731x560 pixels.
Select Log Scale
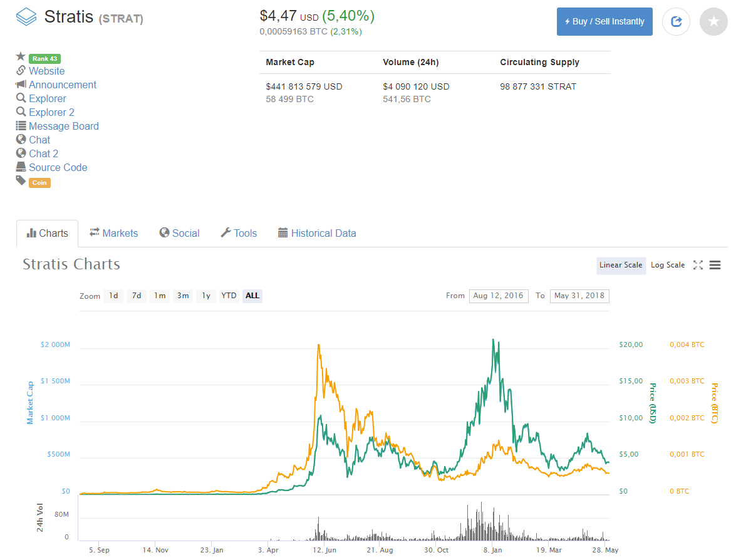(668, 265)
